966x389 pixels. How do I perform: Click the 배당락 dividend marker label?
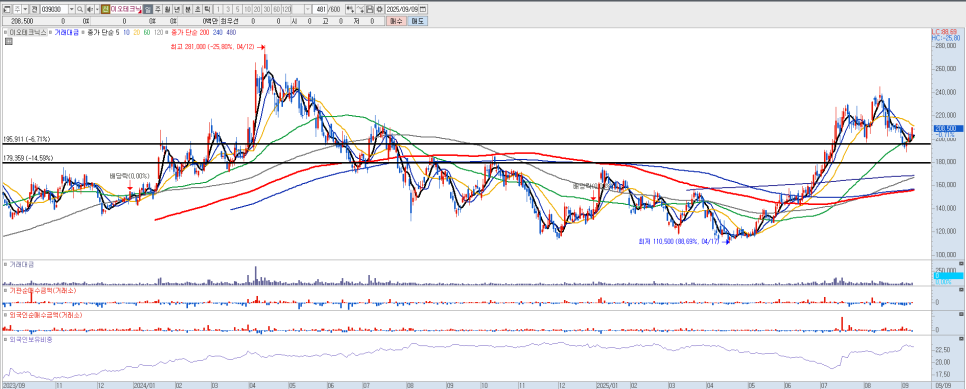point(129,176)
